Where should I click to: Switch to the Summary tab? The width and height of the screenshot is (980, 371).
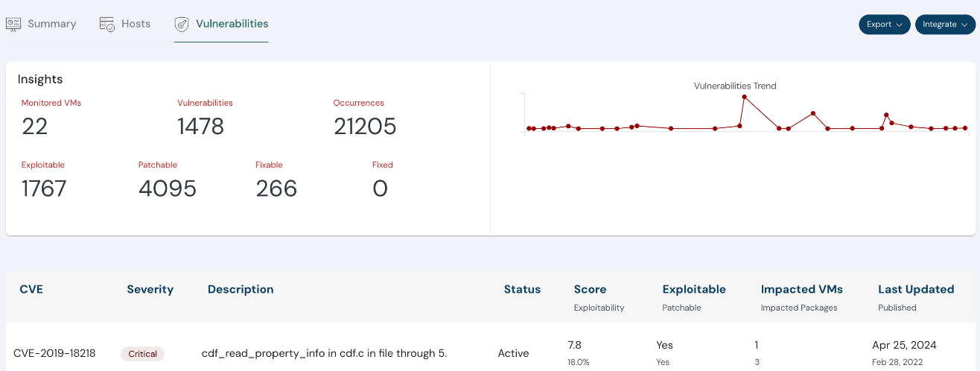click(x=51, y=24)
